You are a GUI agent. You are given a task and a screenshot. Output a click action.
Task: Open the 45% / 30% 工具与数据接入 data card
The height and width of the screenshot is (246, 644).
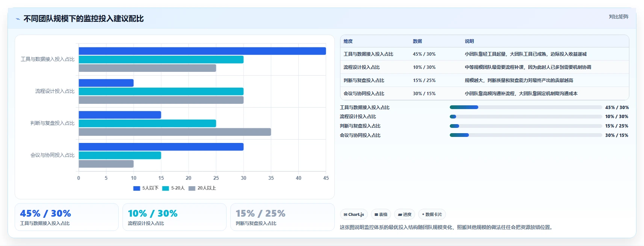coord(67,217)
